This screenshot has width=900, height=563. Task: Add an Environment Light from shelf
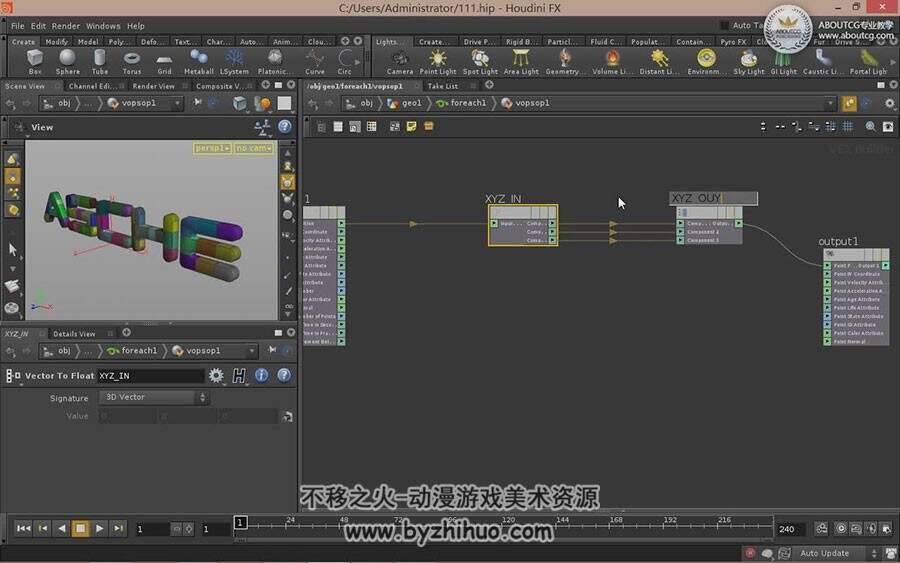click(x=706, y=62)
